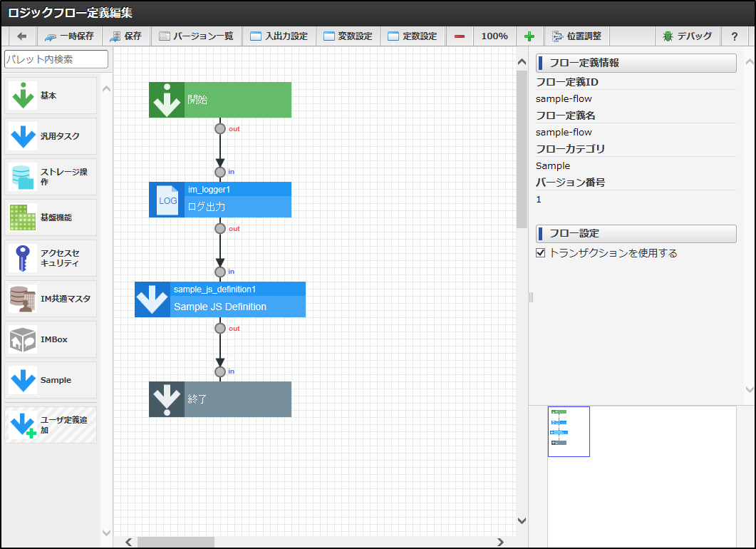Click the 一時保存 temporary save button
The height and width of the screenshot is (549, 756).
tap(69, 36)
